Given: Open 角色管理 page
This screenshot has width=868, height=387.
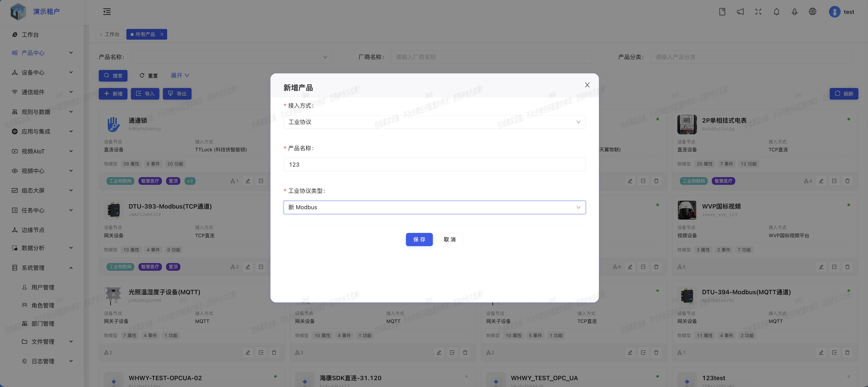Looking at the screenshot, I should pos(43,305).
